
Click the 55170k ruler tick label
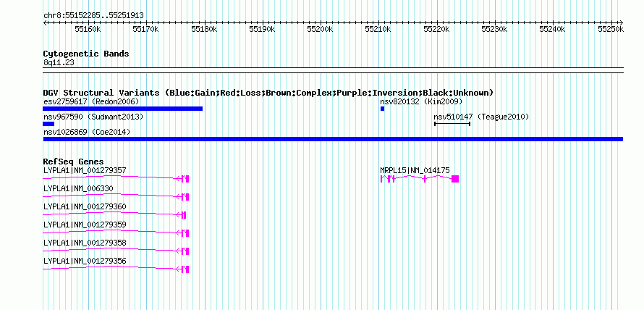(145, 29)
